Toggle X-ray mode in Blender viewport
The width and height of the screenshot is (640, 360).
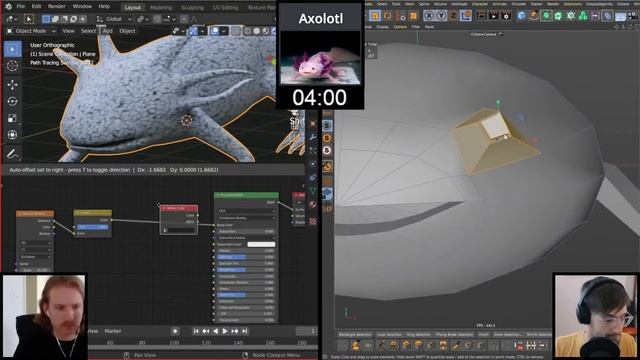236,31
